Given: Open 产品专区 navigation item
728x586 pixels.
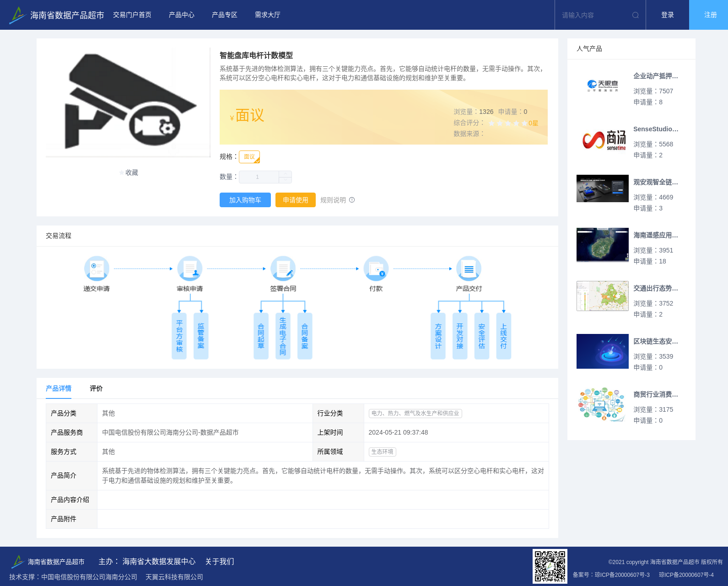Looking at the screenshot, I should pyautogui.click(x=225, y=15).
